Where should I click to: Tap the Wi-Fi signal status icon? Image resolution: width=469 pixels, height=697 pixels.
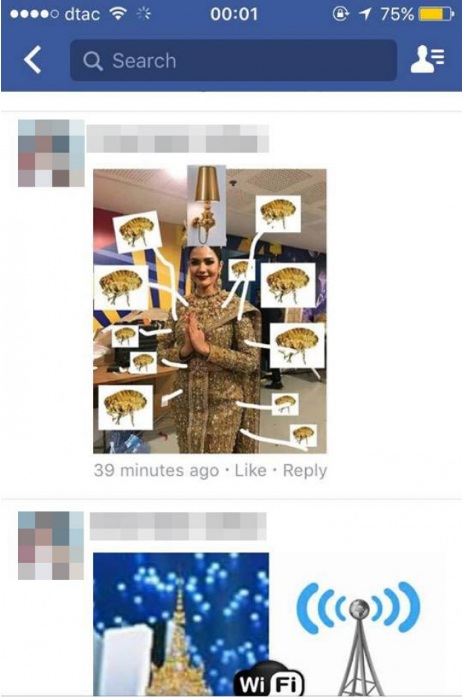click(x=118, y=14)
